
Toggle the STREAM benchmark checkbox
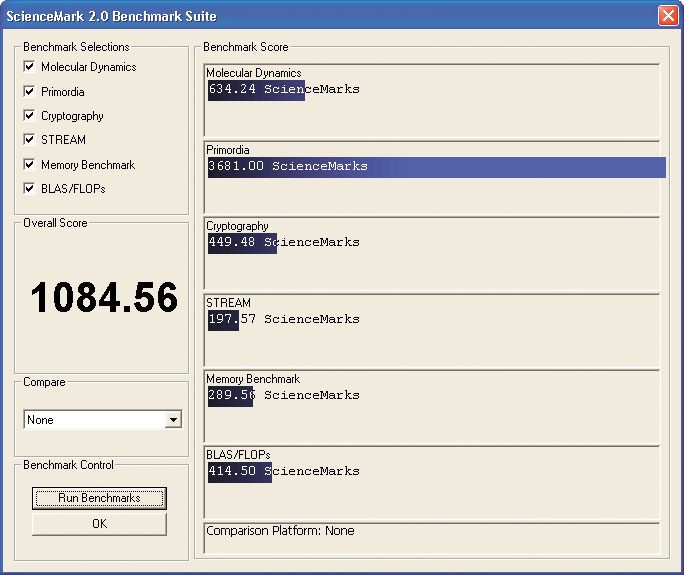coord(29,140)
